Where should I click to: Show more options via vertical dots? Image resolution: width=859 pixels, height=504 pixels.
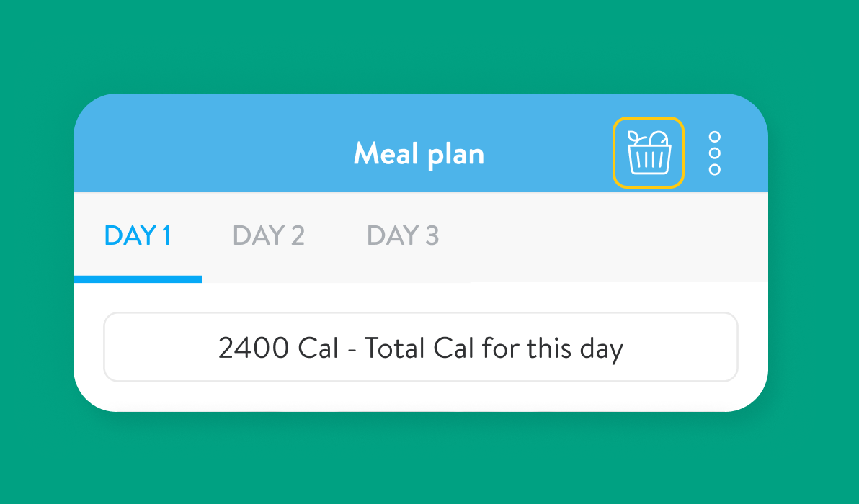point(714,153)
